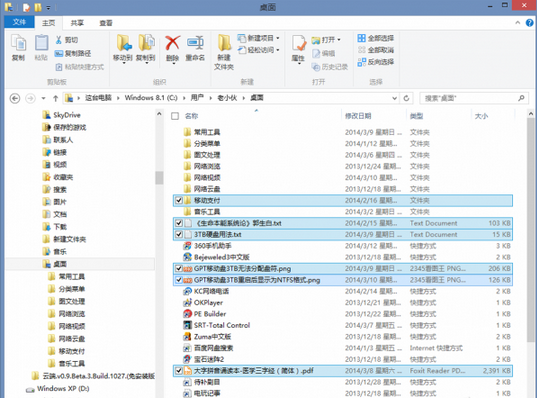Viewport: 537px width, 398px height.
Task: Select the PE Builder shortcut icon
Action: click(187, 314)
